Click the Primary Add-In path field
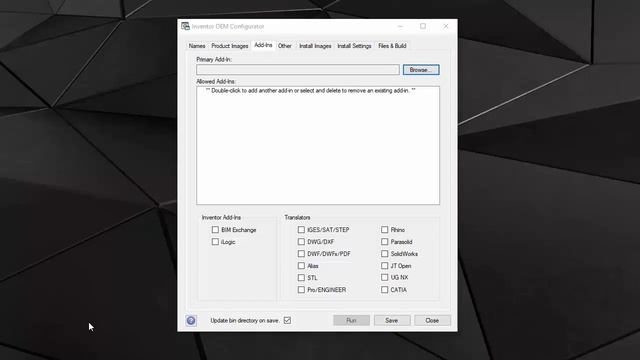Image resolution: width=640 pixels, height=360 pixels. click(298, 70)
